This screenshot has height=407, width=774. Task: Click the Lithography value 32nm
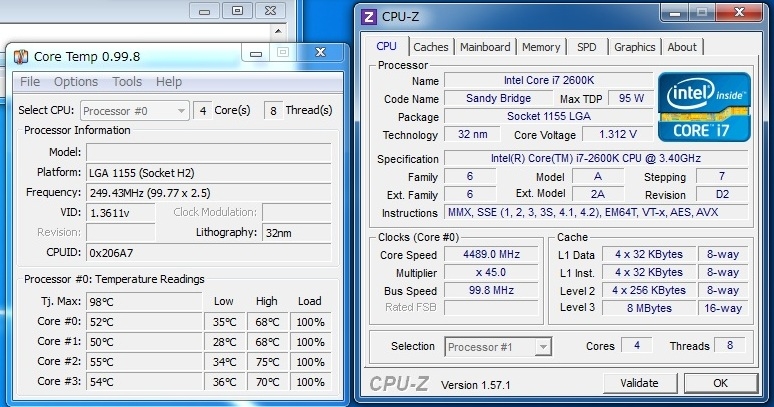click(x=297, y=232)
